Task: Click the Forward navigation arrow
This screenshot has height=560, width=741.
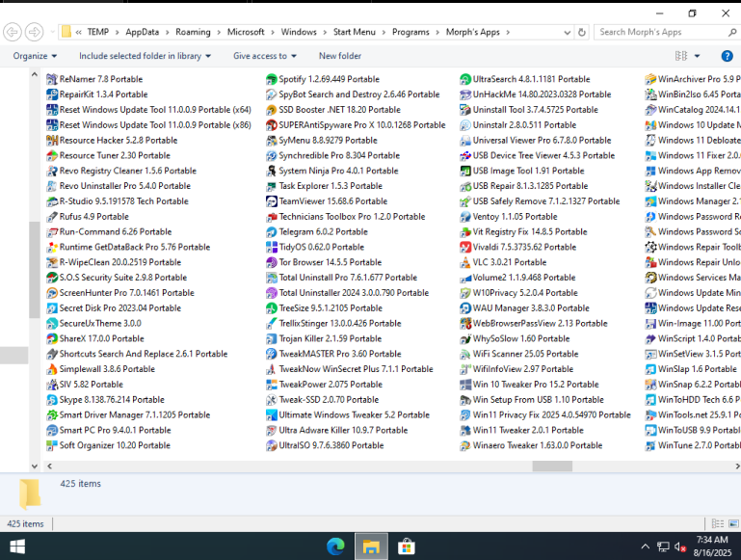Action: point(34,32)
